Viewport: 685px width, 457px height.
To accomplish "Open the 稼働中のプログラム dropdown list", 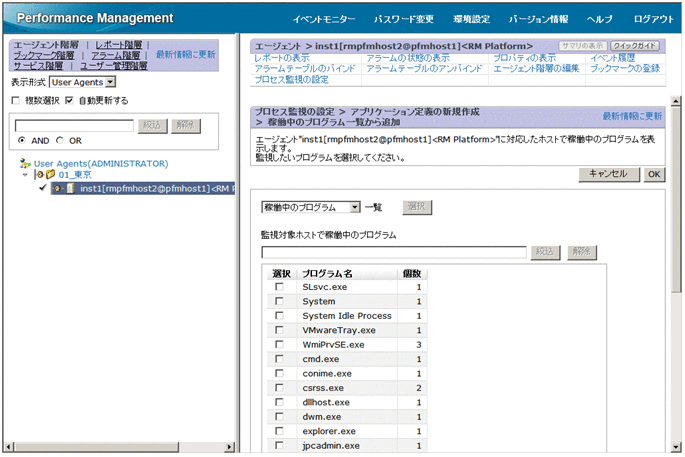I will 355,207.
